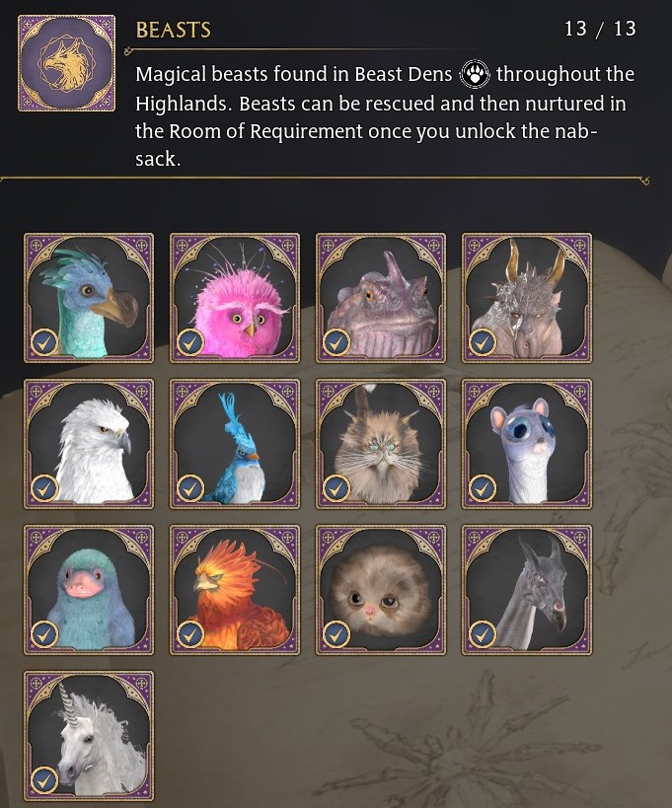Open the blue Niffler entry

coord(89,590)
